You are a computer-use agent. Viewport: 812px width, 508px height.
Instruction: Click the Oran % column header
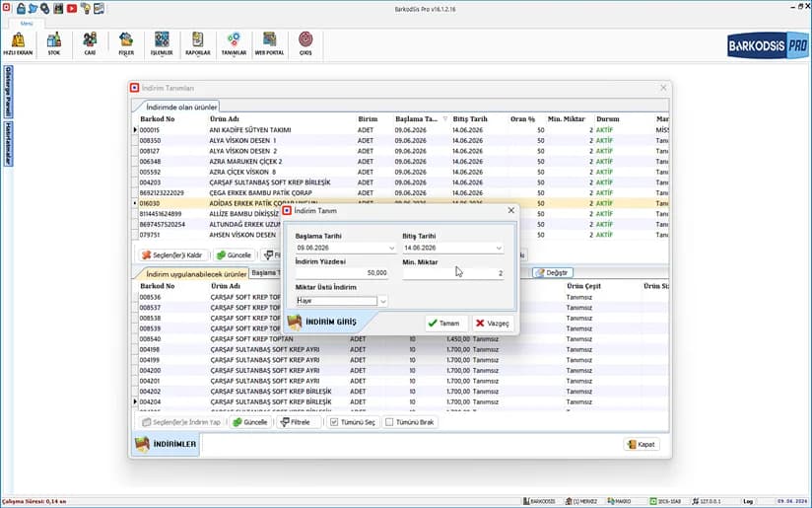click(x=522, y=119)
